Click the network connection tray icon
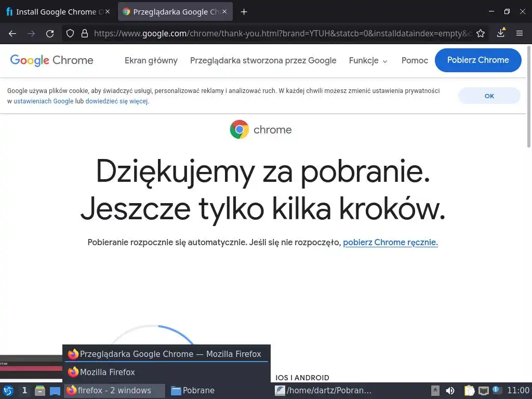This screenshot has height=399, width=532. [484, 391]
